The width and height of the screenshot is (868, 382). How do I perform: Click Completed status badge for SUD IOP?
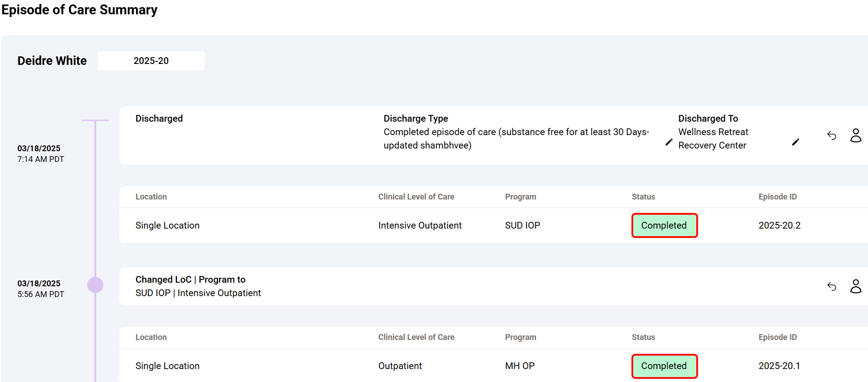664,225
